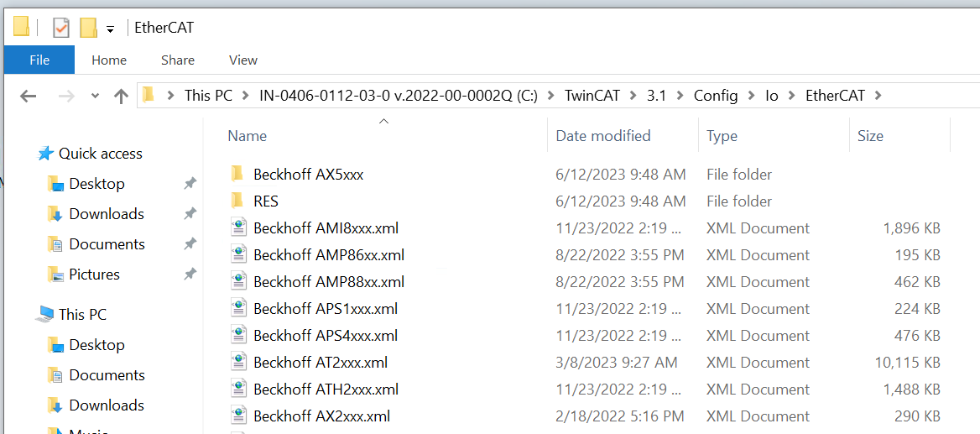Switch to the View ribbon tab
980x434 pixels.
tap(243, 60)
